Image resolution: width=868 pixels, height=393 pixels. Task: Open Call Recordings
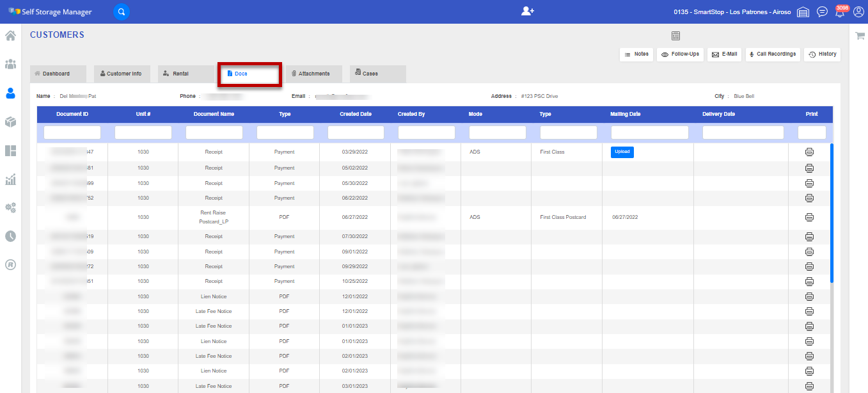coord(773,54)
